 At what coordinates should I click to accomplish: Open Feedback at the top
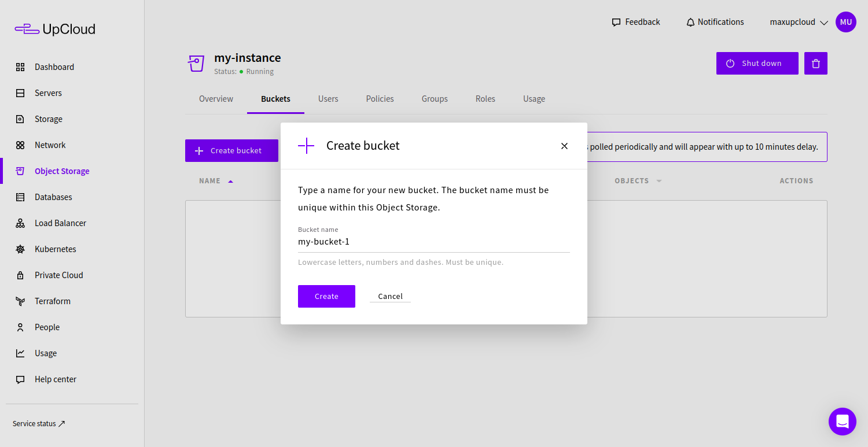pos(636,22)
